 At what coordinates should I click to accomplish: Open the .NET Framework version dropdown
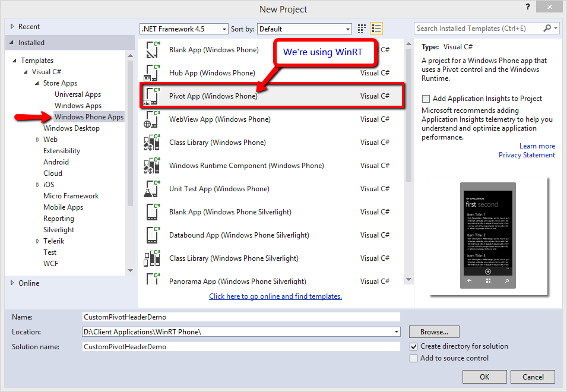tap(184, 29)
